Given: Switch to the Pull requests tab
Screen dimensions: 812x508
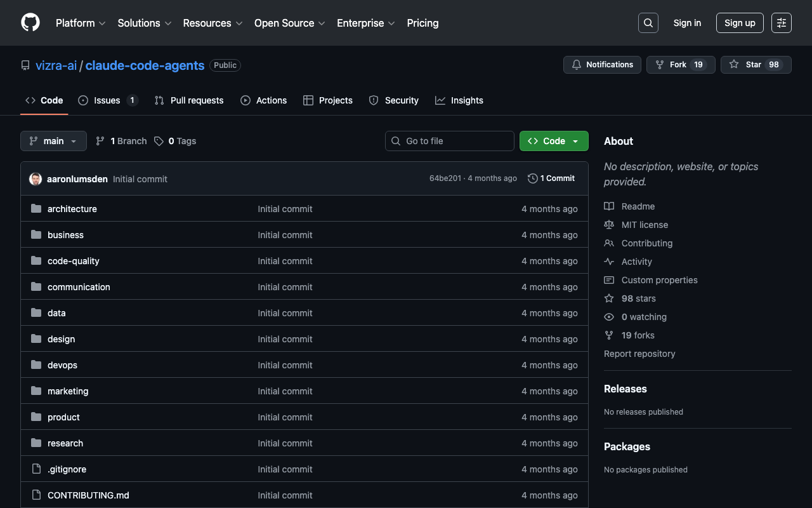Looking at the screenshot, I should [189, 100].
